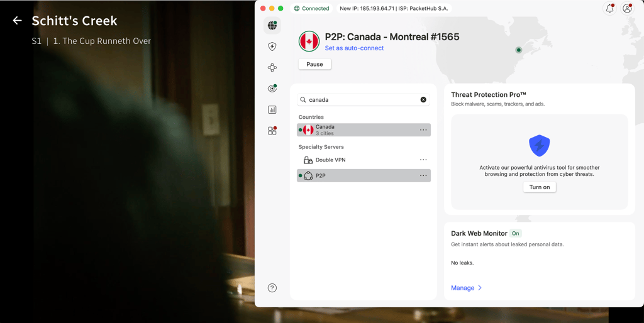Image resolution: width=644 pixels, height=323 pixels.
Task: Open the apps grid sidebar icon
Action: 272,131
